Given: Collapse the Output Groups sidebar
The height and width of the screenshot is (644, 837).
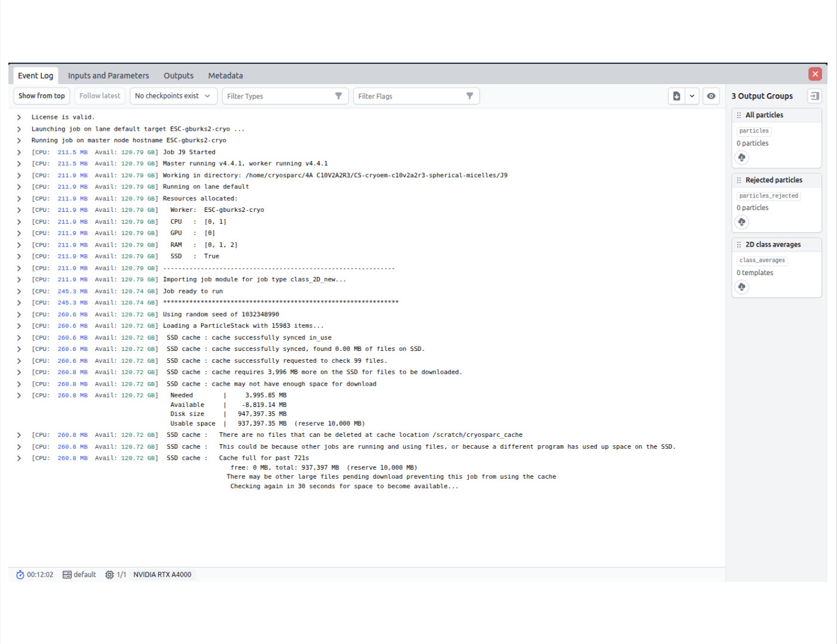Looking at the screenshot, I should coord(815,96).
